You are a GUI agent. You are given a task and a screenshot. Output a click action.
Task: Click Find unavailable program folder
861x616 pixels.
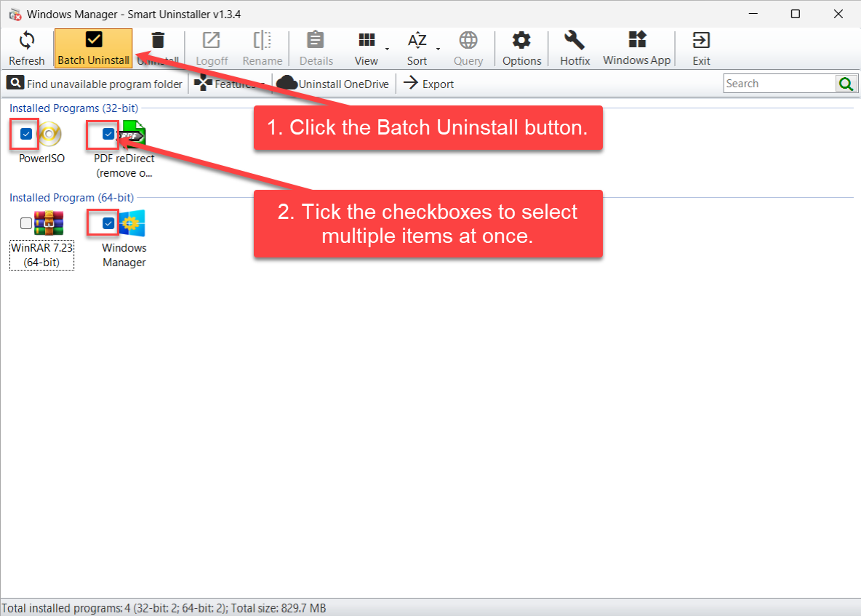point(95,84)
